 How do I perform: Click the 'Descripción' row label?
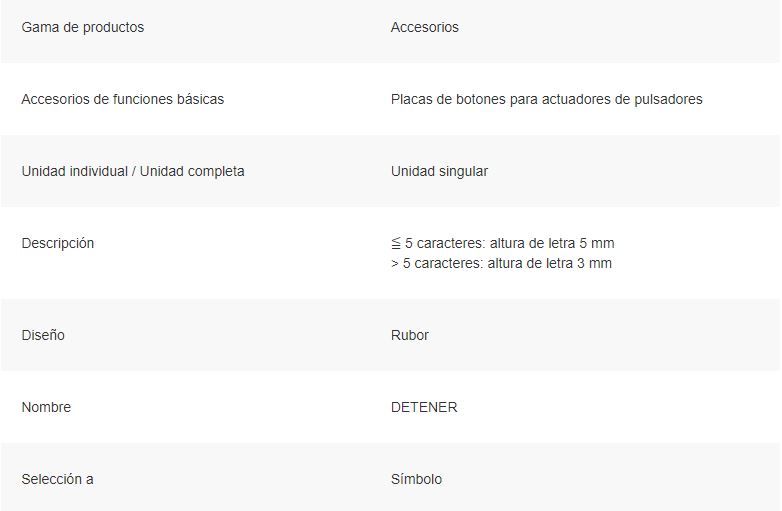[58, 244]
